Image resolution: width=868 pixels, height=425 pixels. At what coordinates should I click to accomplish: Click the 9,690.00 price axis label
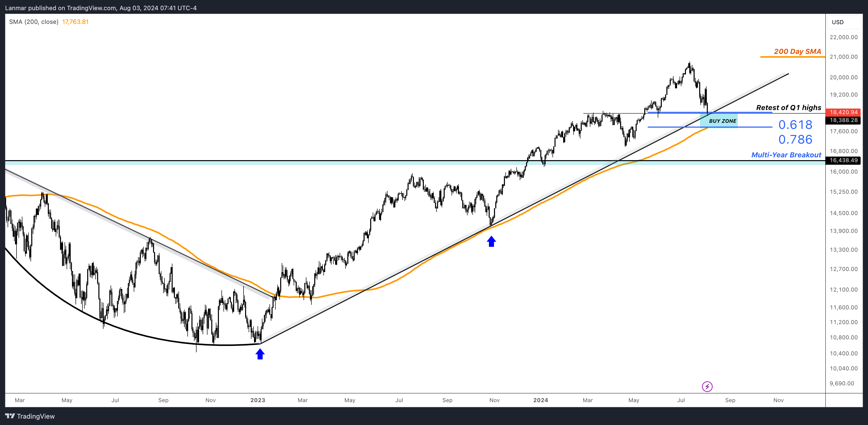click(x=842, y=384)
